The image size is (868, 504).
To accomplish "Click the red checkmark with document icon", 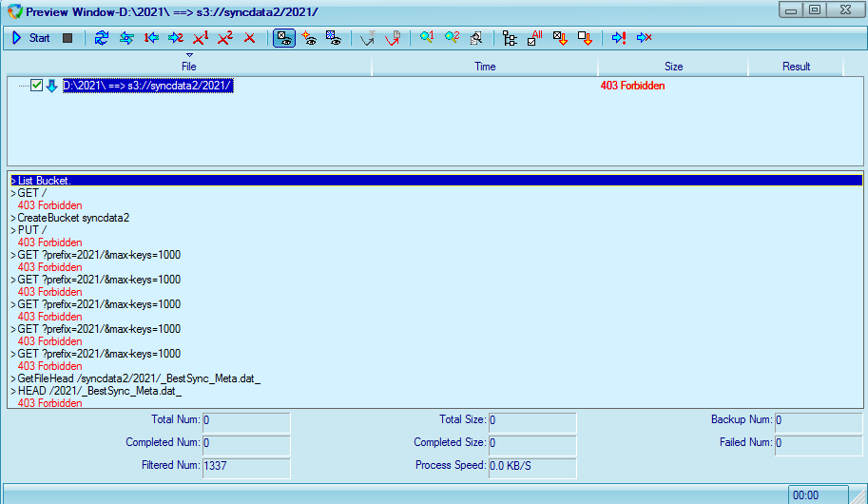I will click(393, 38).
